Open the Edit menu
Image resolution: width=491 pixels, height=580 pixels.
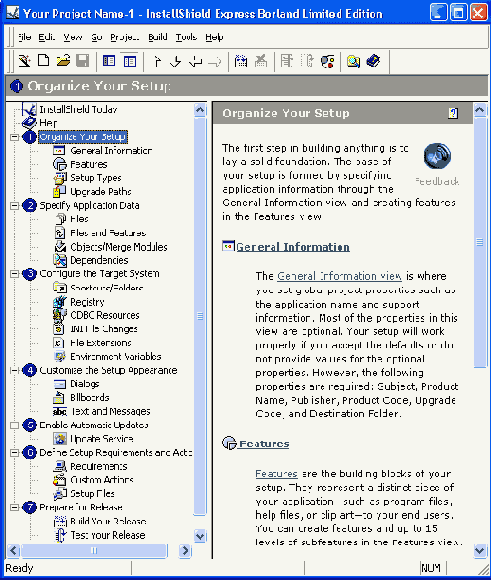tap(47, 37)
